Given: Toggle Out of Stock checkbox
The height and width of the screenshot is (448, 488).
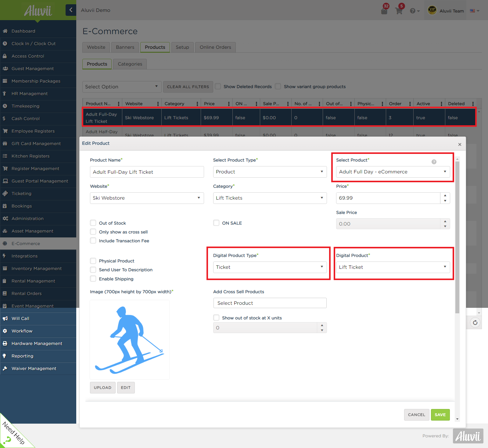Looking at the screenshot, I should [93, 223].
